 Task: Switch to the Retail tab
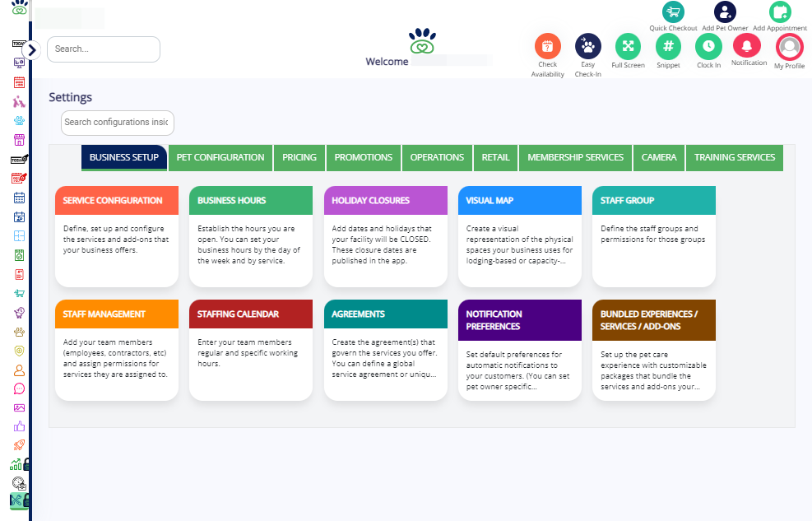click(x=495, y=157)
